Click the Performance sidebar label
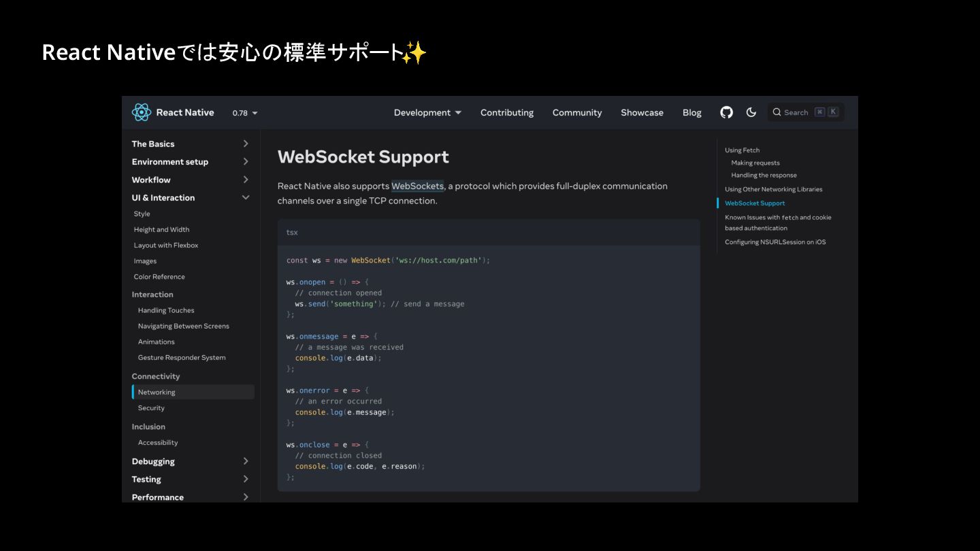Screen dimensions: 980x551 (158, 497)
